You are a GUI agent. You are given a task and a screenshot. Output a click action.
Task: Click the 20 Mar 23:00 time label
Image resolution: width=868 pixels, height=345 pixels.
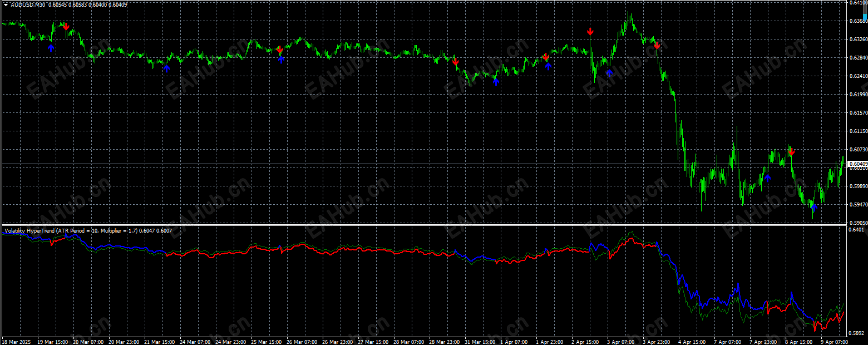point(123,341)
